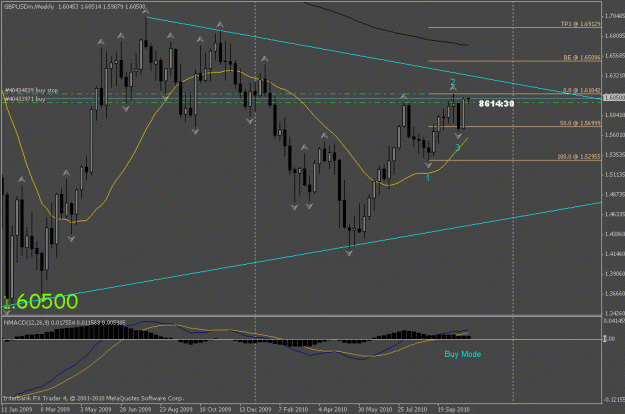Click the 18 Oct 2009 date label
The height and width of the screenshot is (414, 625).
(x=215, y=409)
